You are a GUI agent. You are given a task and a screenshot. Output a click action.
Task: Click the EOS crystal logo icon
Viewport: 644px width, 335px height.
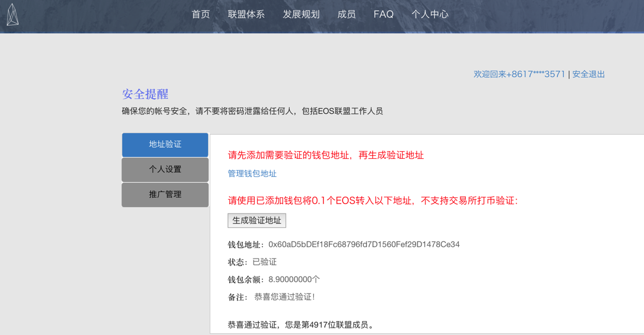[x=12, y=15]
